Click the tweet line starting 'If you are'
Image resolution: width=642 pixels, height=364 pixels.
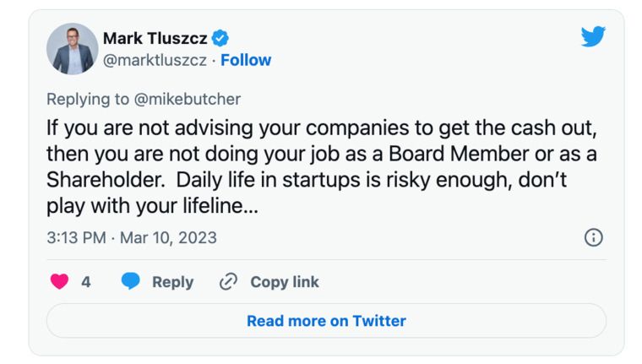[x=322, y=128]
